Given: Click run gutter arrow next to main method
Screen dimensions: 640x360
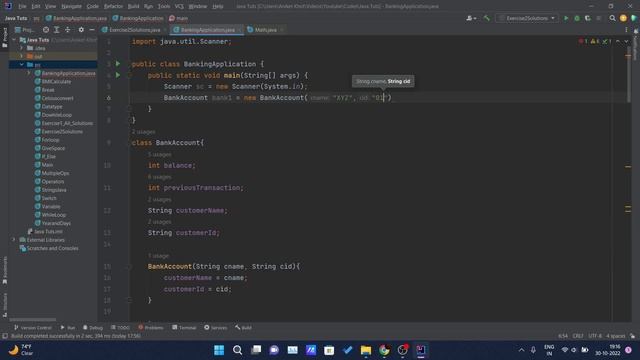Looking at the screenshot, I should point(118,75).
